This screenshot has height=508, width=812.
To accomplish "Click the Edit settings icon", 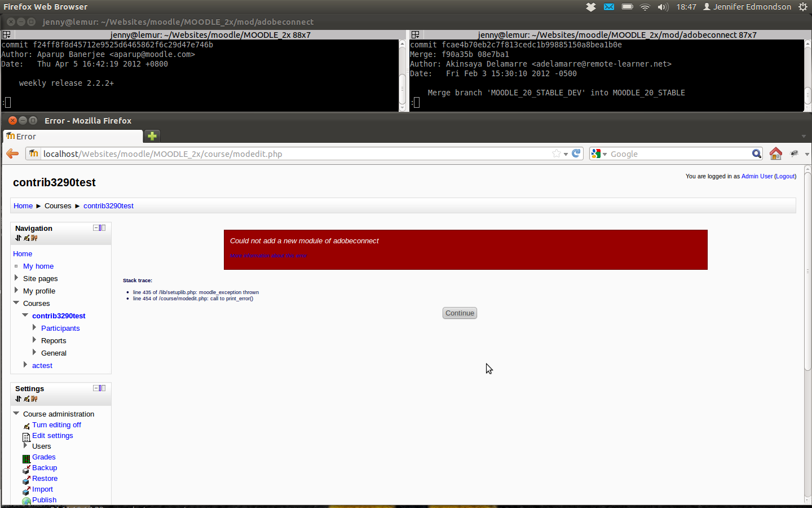I will tap(27, 436).
